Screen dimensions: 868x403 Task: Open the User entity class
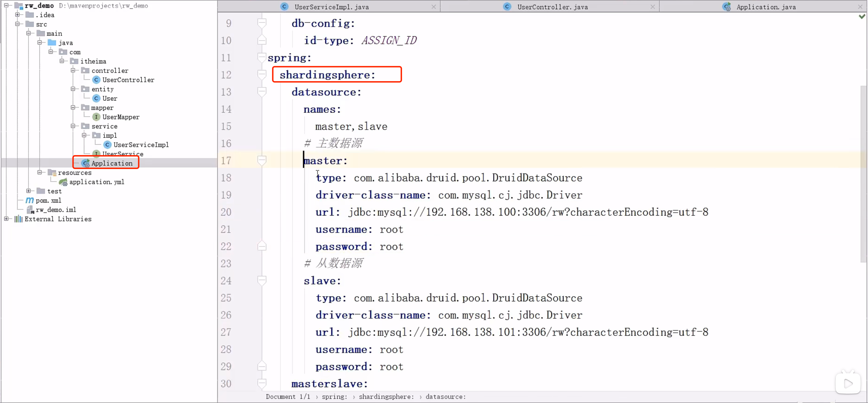tap(110, 99)
